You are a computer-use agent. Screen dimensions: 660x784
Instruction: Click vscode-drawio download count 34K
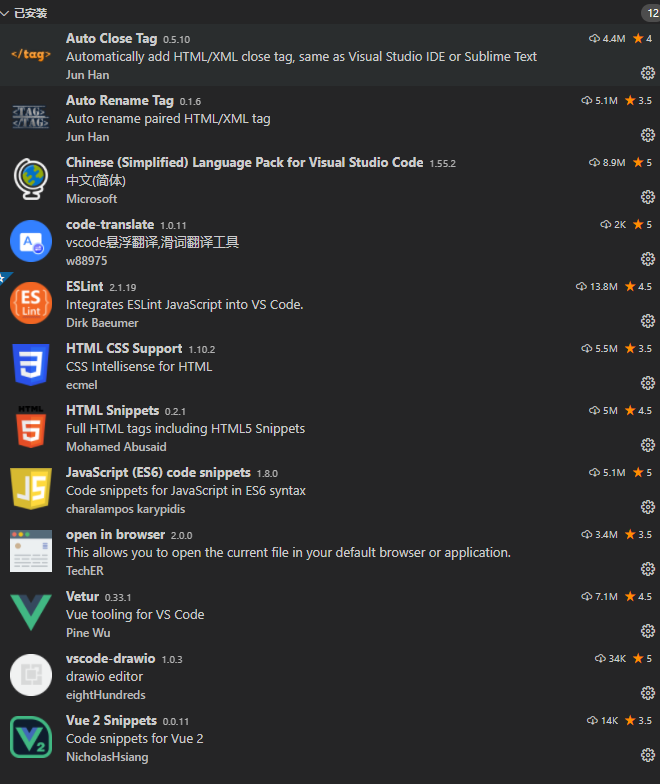point(610,658)
